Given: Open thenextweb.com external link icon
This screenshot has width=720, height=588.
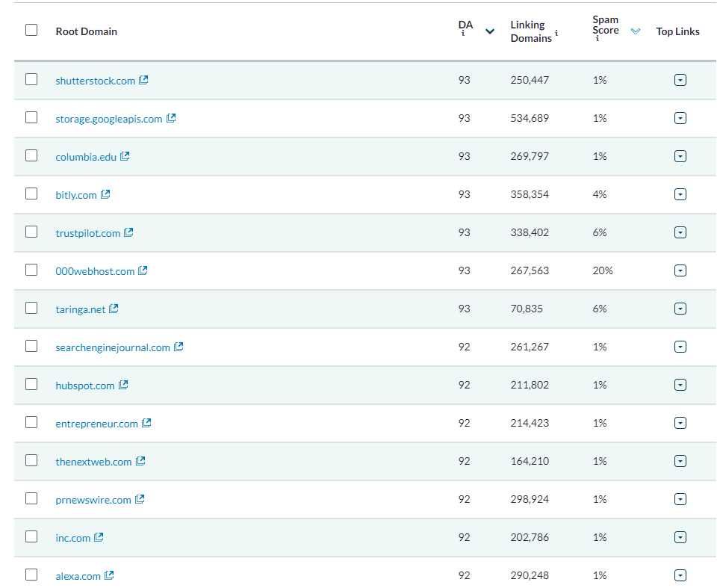Looking at the screenshot, I should [x=140, y=461].
